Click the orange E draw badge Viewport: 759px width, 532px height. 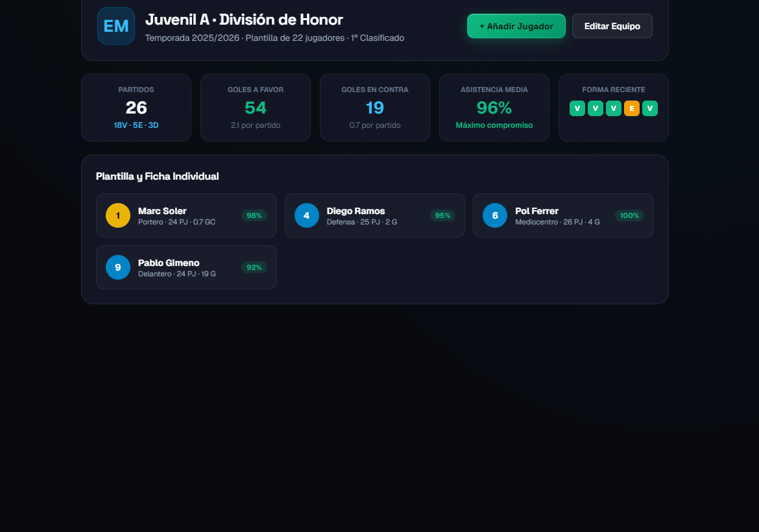tap(632, 108)
